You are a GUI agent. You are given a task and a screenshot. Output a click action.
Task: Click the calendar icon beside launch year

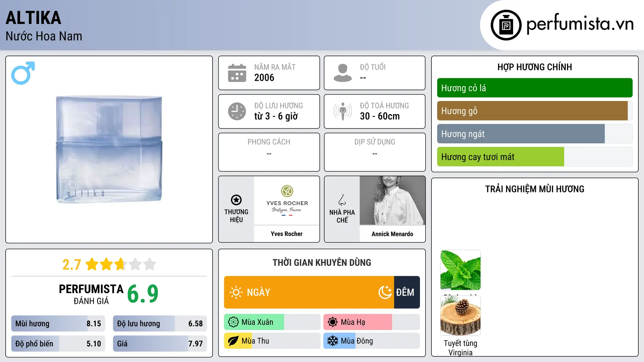point(237,73)
